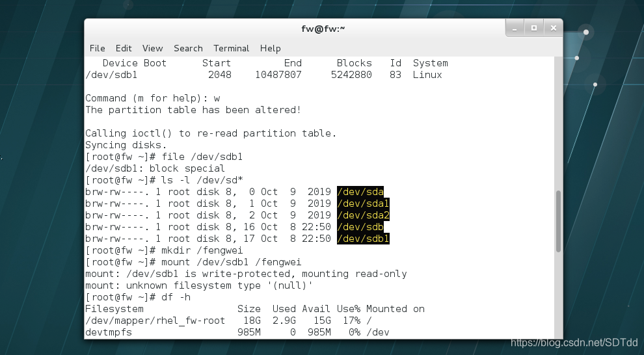Click the highlighted /dev/sda2 entry

click(363, 215)
